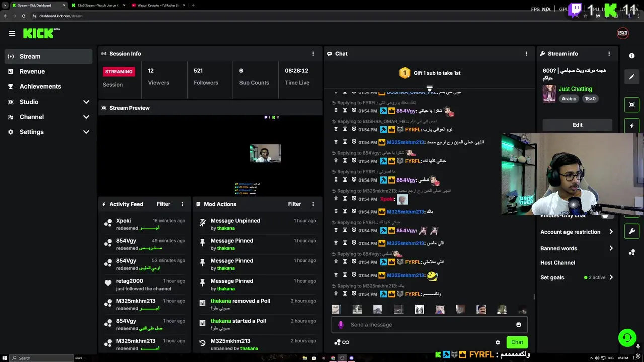Open the emoji picker in message box

(519, 325)
